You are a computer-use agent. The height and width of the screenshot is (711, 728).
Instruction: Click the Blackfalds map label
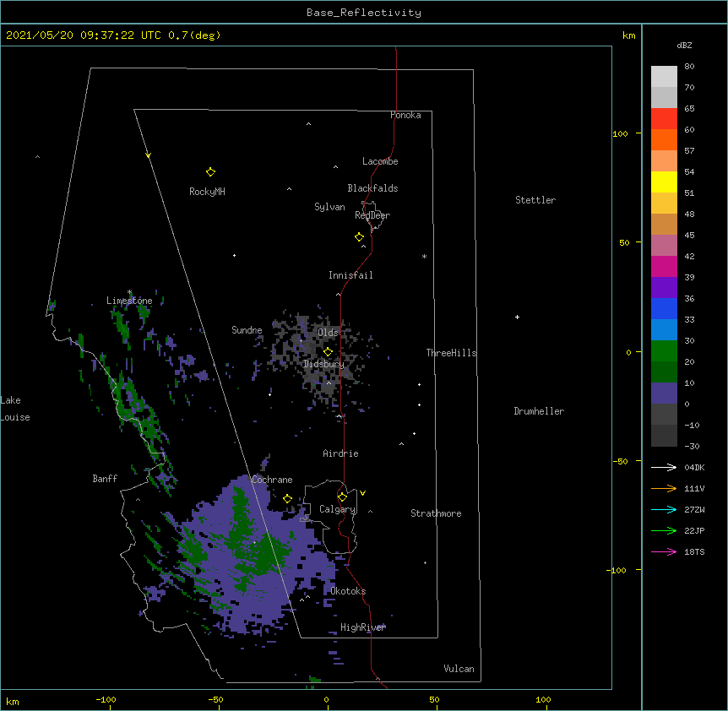point(372,188)
